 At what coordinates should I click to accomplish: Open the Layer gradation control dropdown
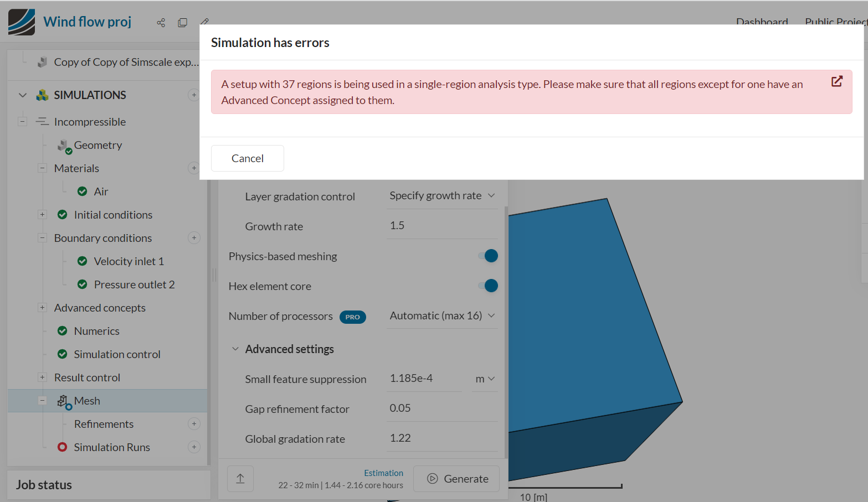442,196
